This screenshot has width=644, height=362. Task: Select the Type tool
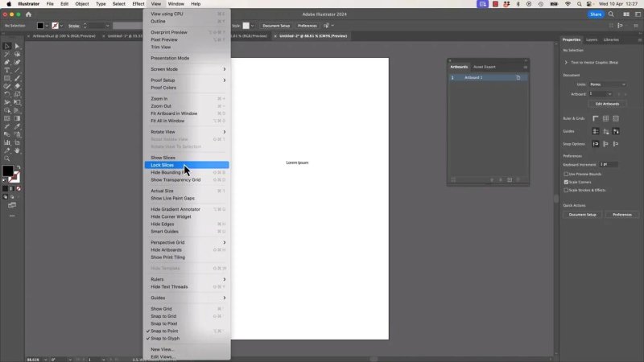[6, 70]
